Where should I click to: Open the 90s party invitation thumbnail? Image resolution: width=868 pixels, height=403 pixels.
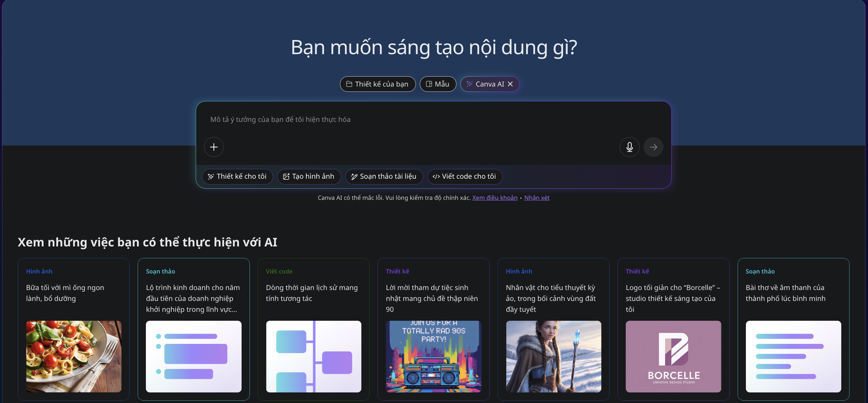click(433, 356)
